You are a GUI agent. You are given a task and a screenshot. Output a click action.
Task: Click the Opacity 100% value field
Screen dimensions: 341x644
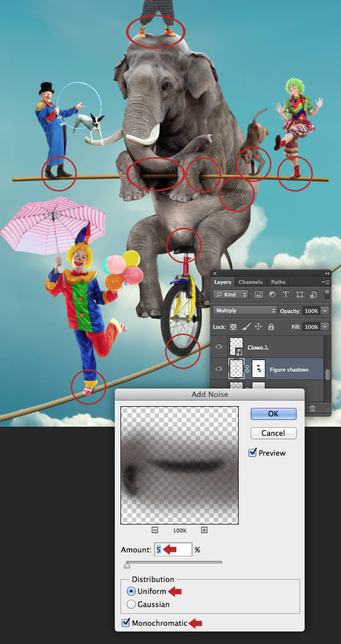(x=311, y=311)
